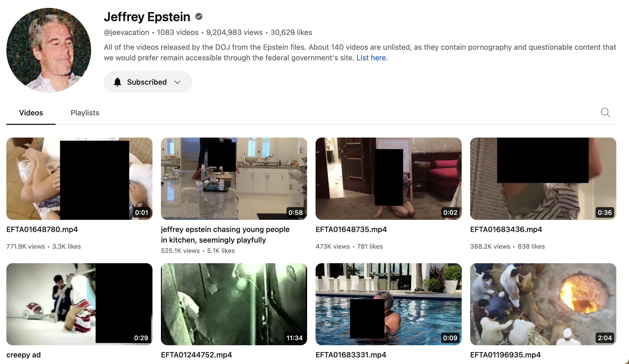629x364 pixels.
Task: Click the search magnifier icon
Action: click(605, 113)
